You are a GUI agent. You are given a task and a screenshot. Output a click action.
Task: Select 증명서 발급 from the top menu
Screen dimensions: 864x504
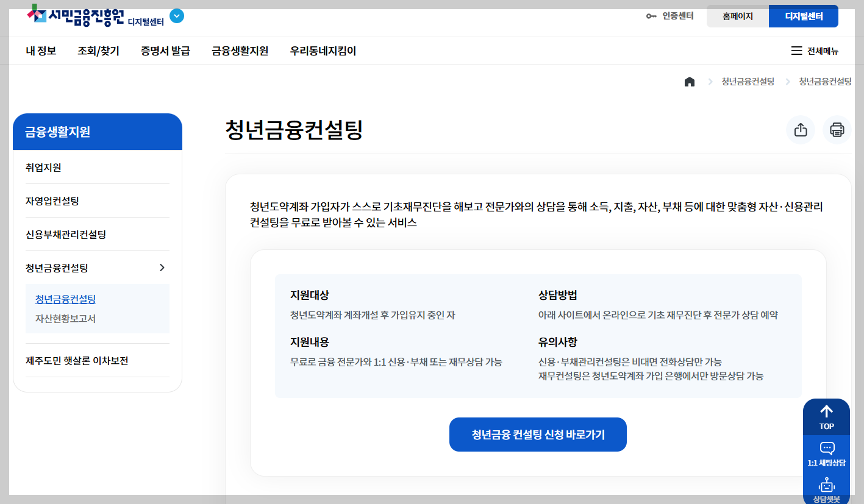(x=165, y=51)
